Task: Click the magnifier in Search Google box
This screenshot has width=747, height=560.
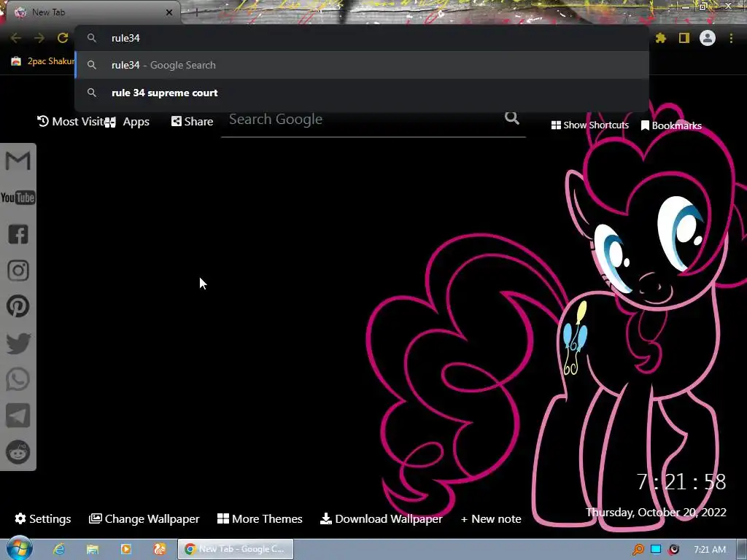Action: tap(512, 118)
